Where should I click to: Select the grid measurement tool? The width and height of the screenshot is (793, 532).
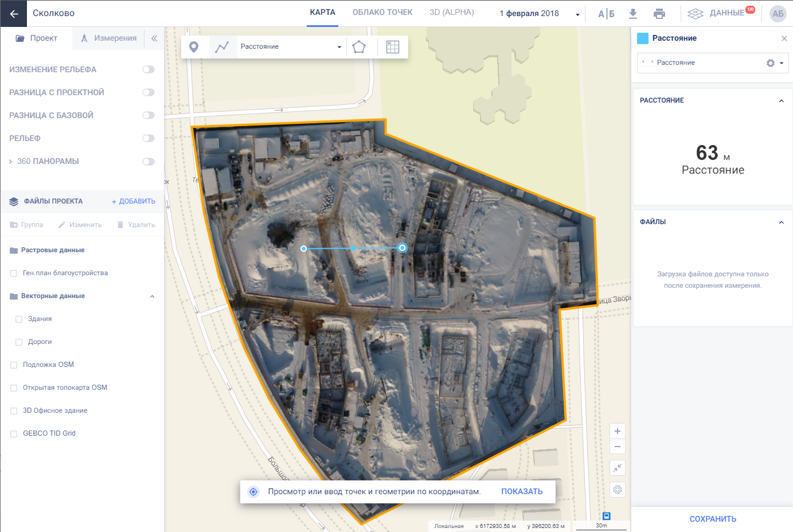[x=393, y=47]
